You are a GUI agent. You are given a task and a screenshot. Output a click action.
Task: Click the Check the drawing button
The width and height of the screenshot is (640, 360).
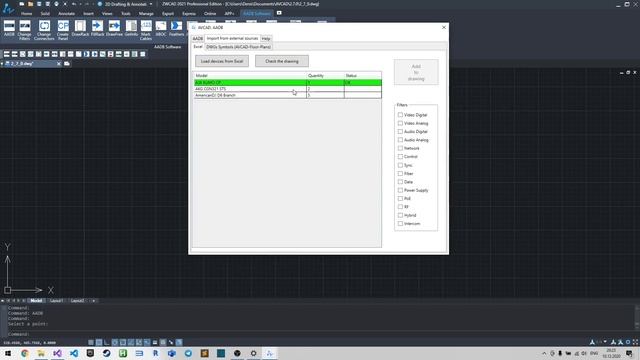click(x=282, y=61)
